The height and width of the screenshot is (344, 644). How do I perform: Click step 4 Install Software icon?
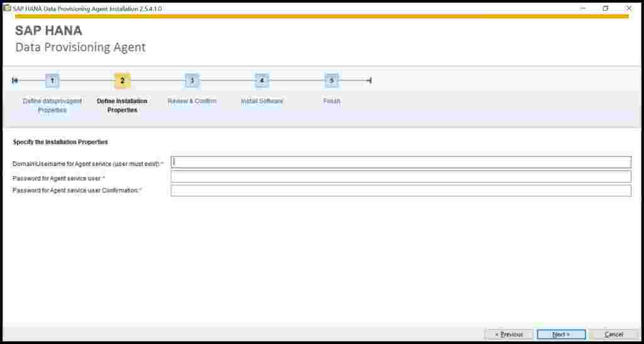click(x=262, y=81)
